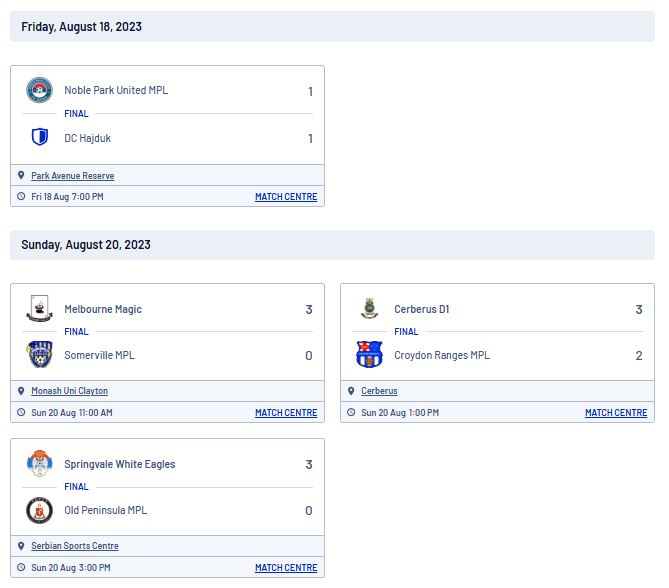Click the Croydon Ranges MPL club logo
The width and height of the screenshot is (669, 588).
click(369, 354)
